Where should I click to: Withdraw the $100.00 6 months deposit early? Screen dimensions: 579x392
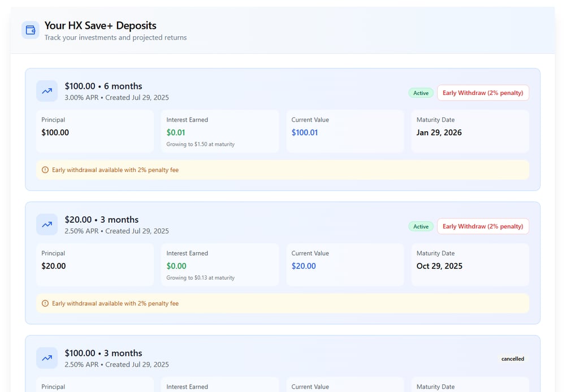(x=483, y=93)
